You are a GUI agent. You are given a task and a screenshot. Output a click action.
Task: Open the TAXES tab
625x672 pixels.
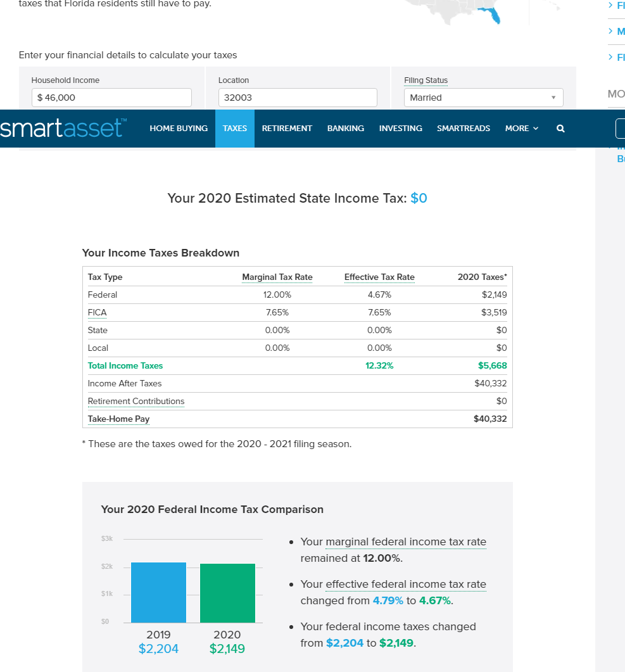click(235, 128)
